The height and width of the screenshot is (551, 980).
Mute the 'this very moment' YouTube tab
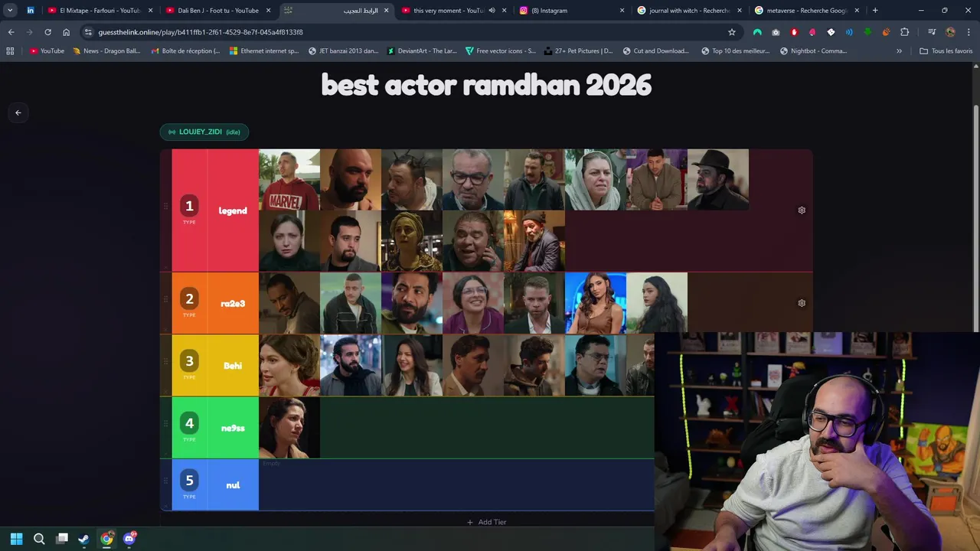[x=492, y=11]
